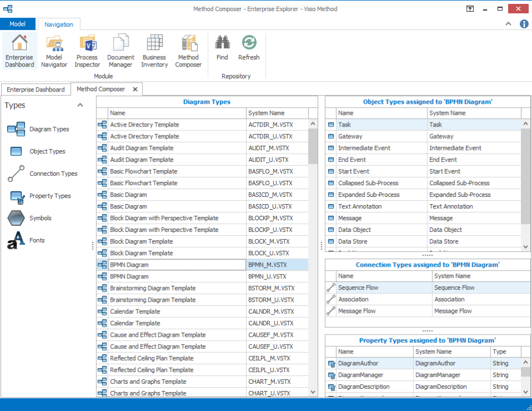Launch the Process Inspector
Viewport: 532px width, 411px height.
point(87,50)
